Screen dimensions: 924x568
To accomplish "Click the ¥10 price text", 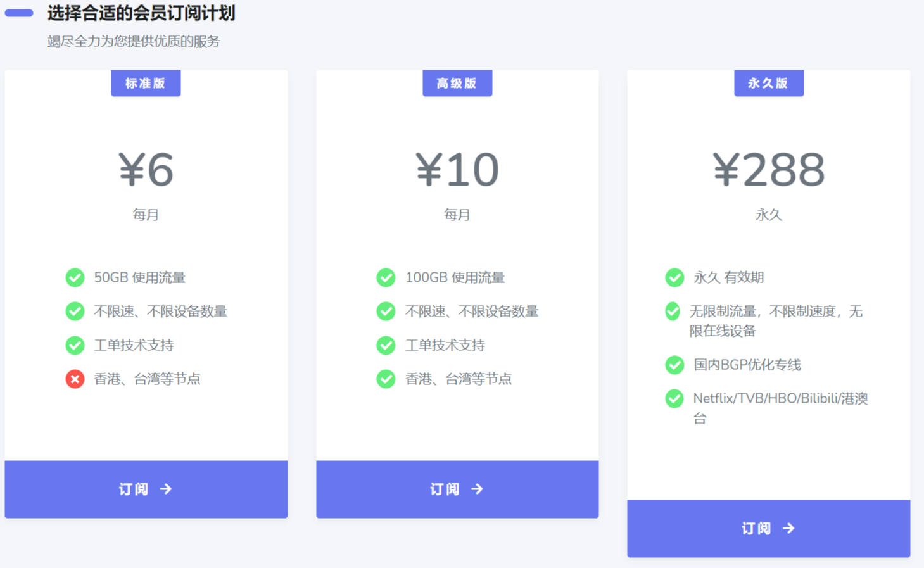I will click(457, 170).
